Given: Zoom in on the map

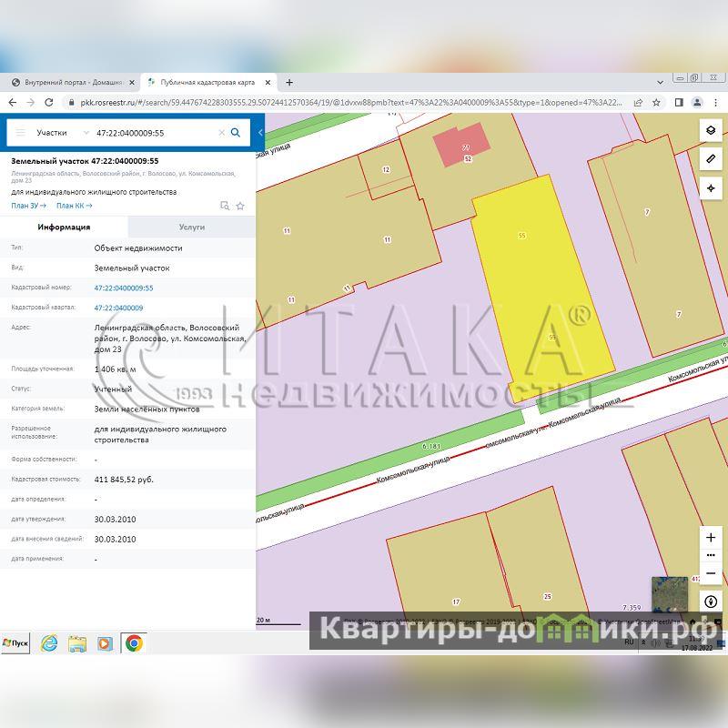Looking at the screenshot, I should click(x=711, y=538).
